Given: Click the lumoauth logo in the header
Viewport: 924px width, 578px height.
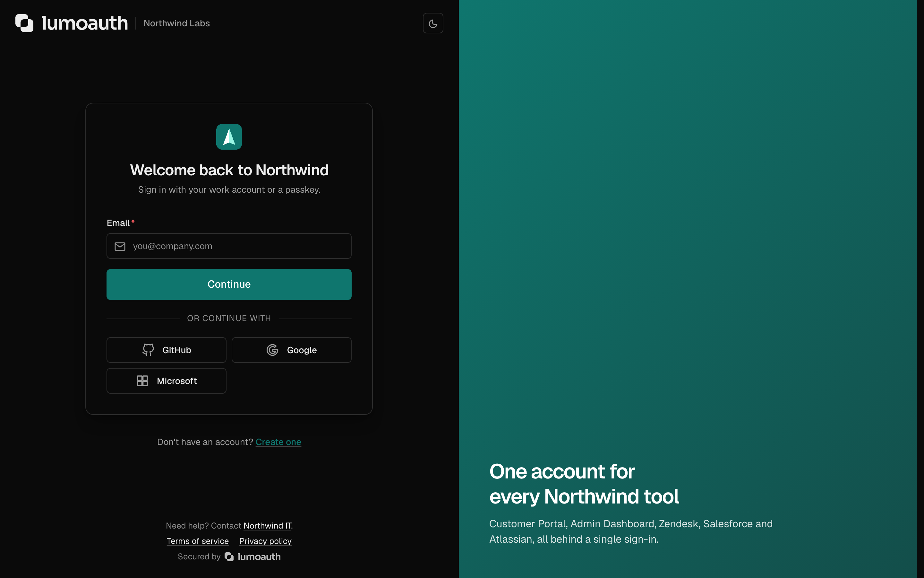Looking at the screenshot, I should [72, 23].
